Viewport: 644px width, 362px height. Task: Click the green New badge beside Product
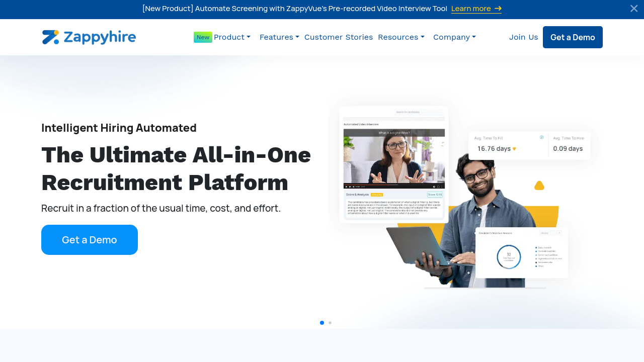pyautogui.click(x=203, y=37)
